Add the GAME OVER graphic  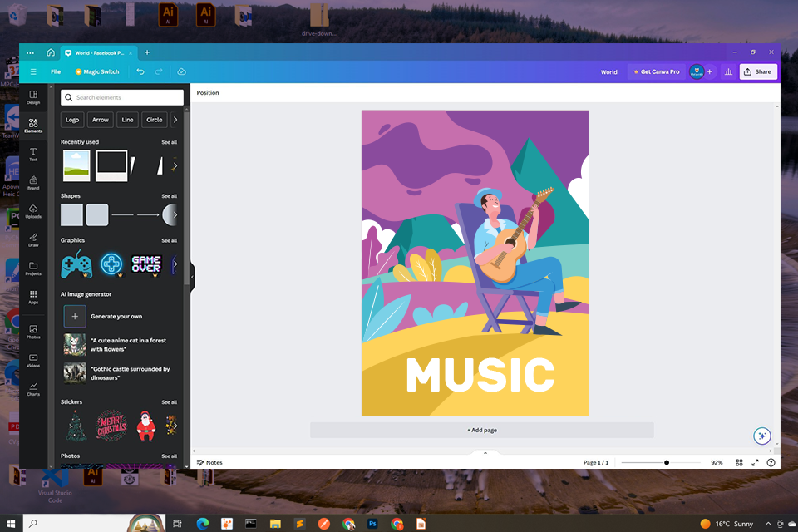pos(146,264)
